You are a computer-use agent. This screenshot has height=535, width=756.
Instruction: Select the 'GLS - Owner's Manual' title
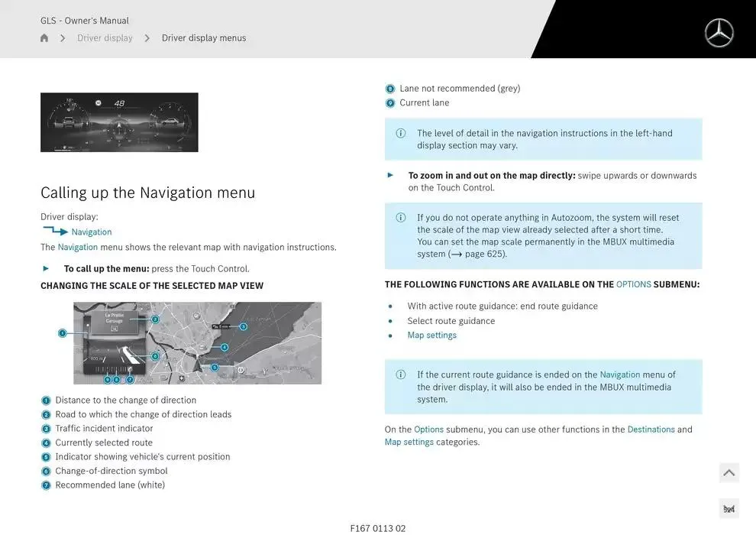[84, 21]
